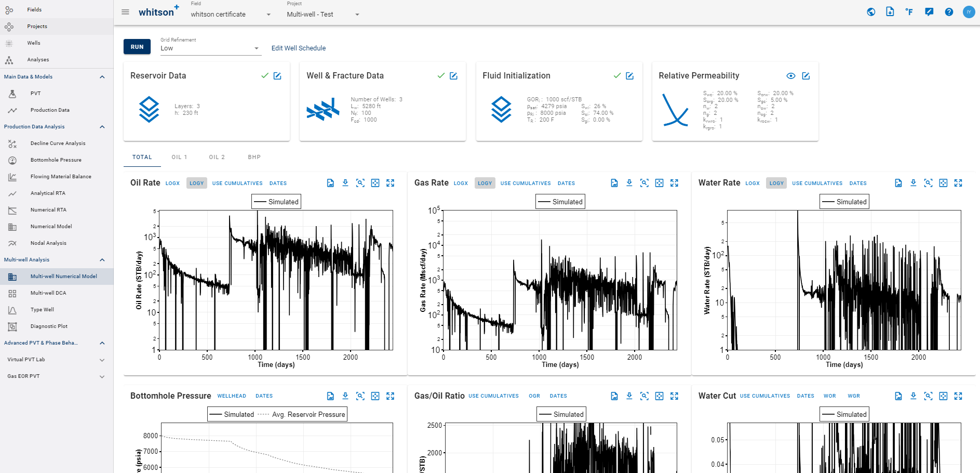Collapse the Multi-well Analysis section
The height and width of the screenshot is (473, 980).
click(x=102, y=260)
